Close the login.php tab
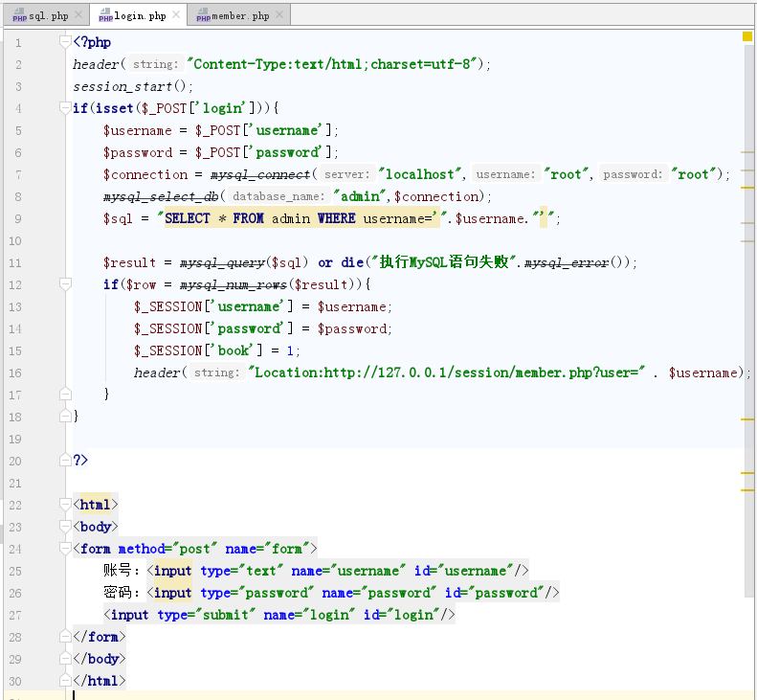The width and height of the screenshot is (757, 700). click(x=176, y=15)
